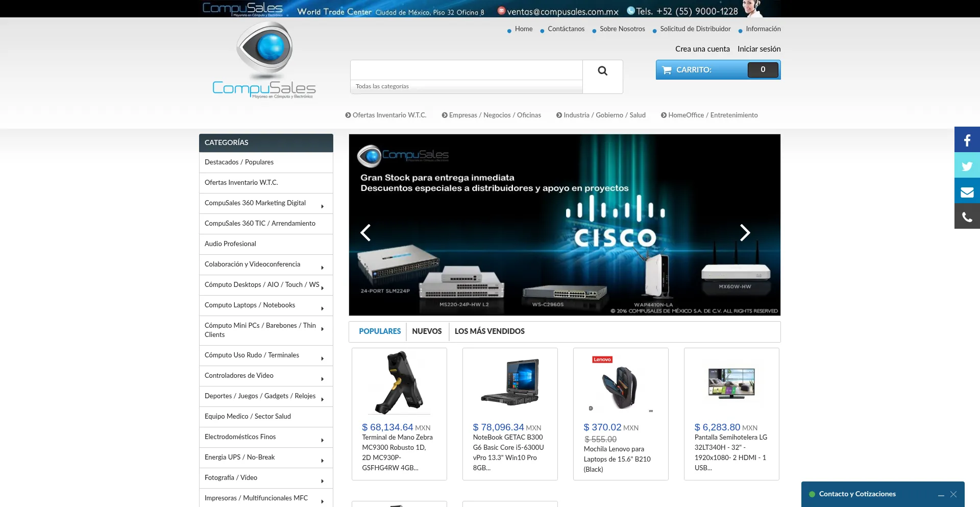Click the Iniciar sesión link
This screenshot has width=980, height=507.
tap(759, 49)
